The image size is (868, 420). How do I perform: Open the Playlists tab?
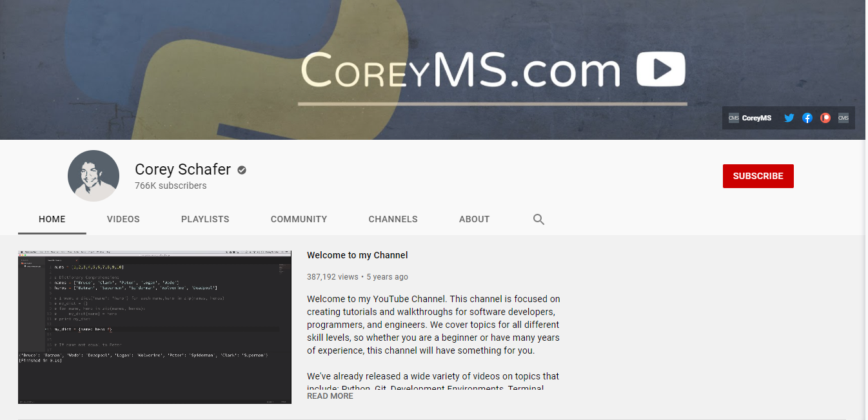click(205, 219)
